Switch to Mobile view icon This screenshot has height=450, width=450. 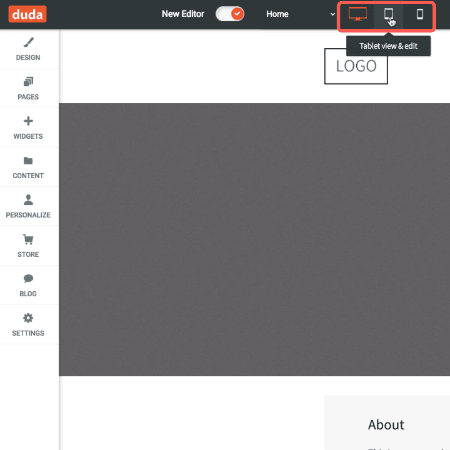(x=420, y=14)
